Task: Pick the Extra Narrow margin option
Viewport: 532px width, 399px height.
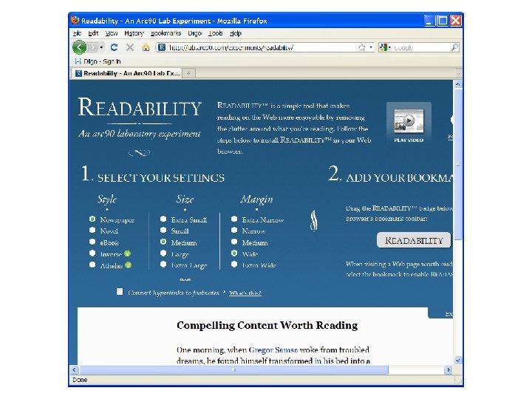Action: [234, 219]
